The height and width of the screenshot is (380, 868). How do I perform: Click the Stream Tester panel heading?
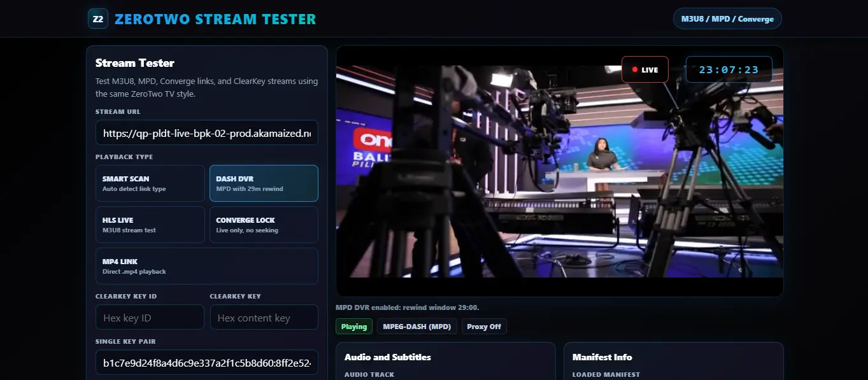pos(135,63)
